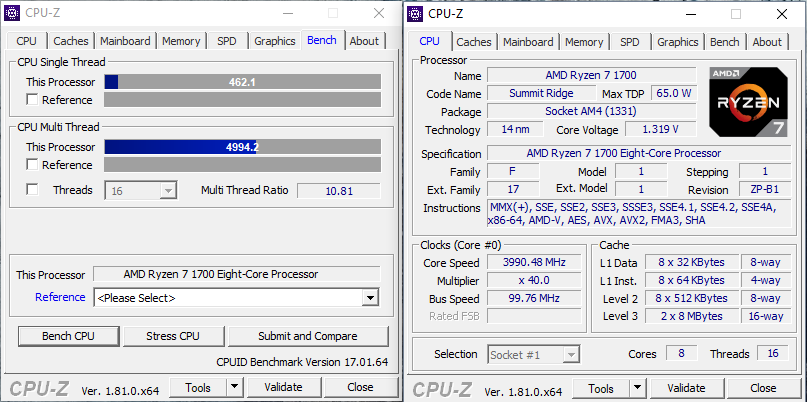The height and width of the screenshot is (402, 807).
Task: Click CPU-Z app icon in left window title bar
Action: [x=12, y=13]
